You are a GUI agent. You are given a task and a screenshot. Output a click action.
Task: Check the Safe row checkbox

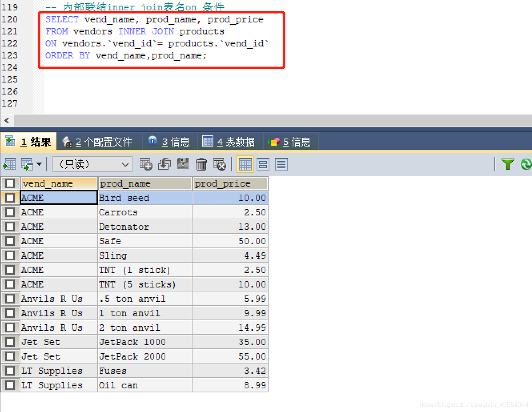10,241
